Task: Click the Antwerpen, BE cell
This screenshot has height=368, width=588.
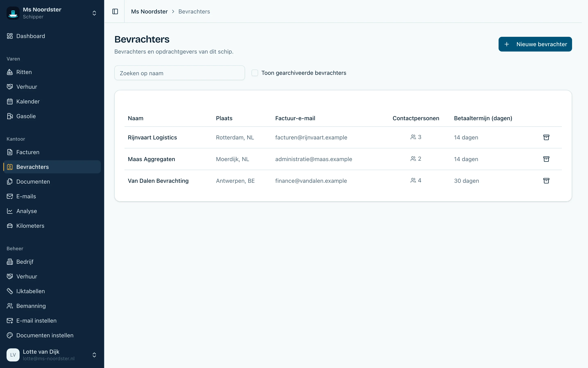Action: [235, 181]
